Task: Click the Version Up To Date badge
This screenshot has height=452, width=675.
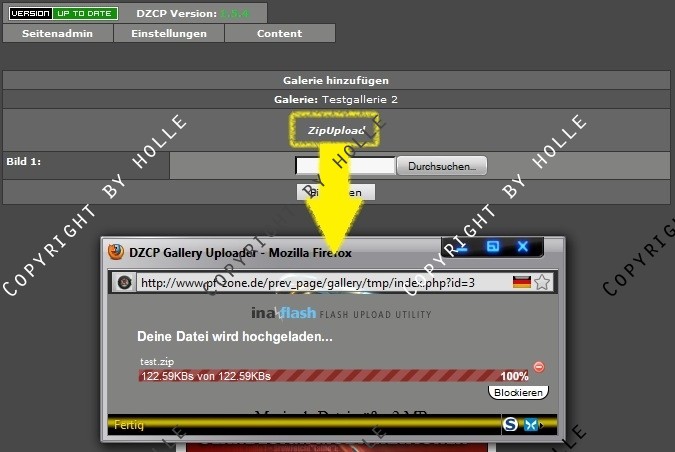Action: 63,13
